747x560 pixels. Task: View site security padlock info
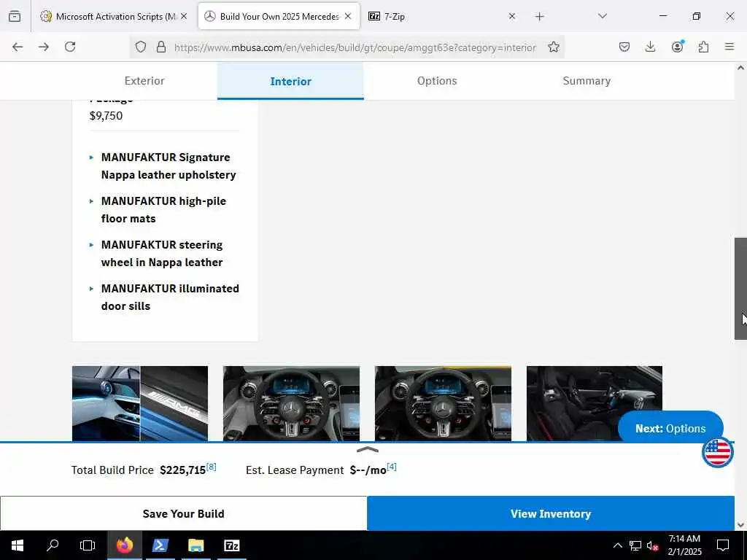pyautogui.click(x=161, y=47)
